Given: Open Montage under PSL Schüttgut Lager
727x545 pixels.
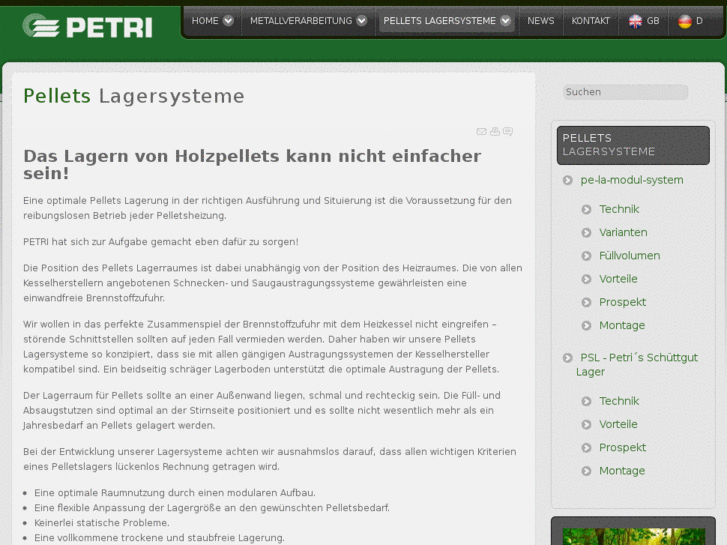Looking at the screenshot, I should coord(622,470).
